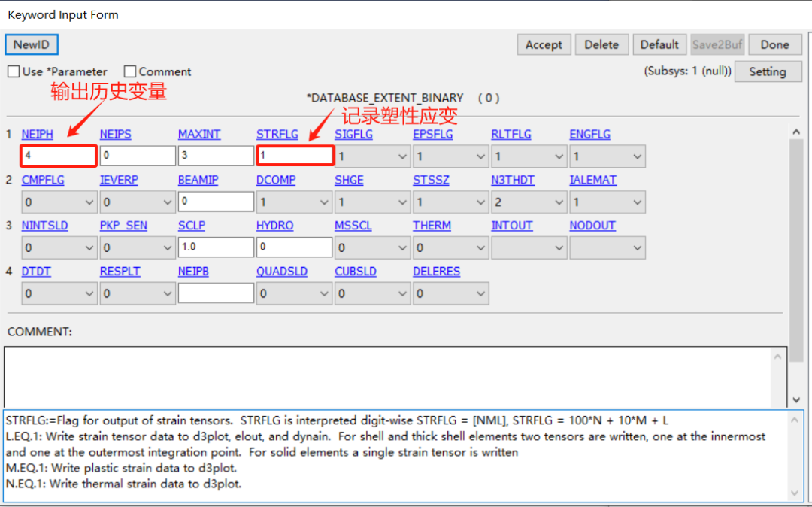Open the NEIPS keyword link
The width and height of the screenshot is (812, 507).
pos(116,134)
